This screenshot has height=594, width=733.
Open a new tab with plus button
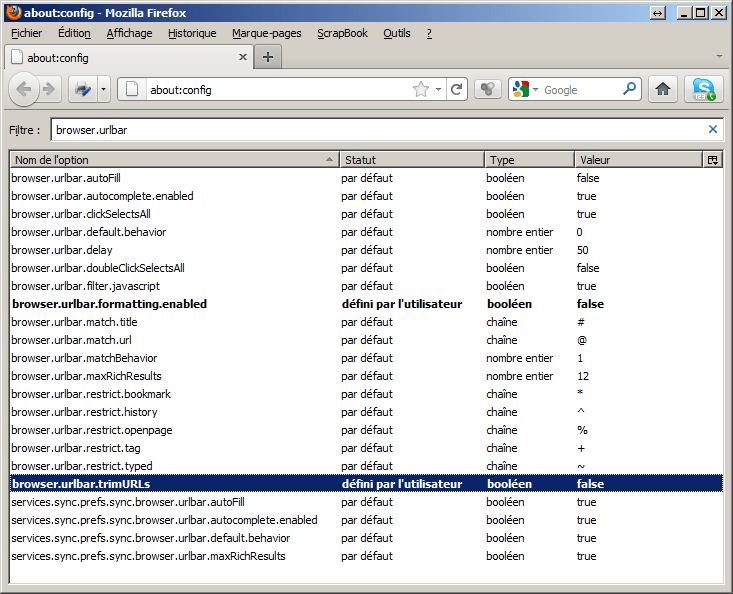coord(268,57)
